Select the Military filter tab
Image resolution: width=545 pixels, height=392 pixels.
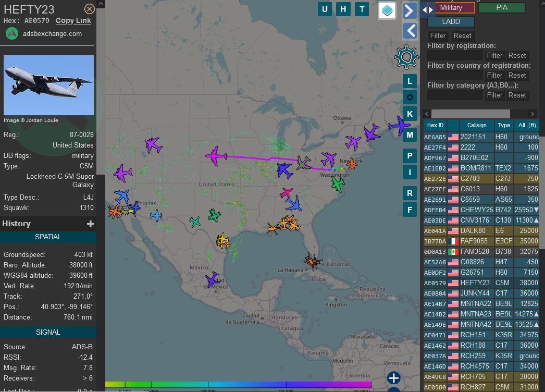[451, 8]
